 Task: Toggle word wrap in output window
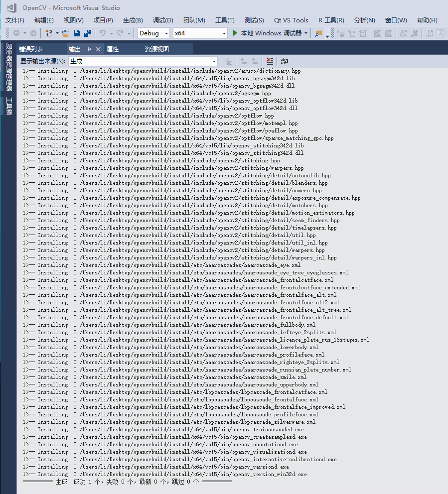[x=285, y=61]
